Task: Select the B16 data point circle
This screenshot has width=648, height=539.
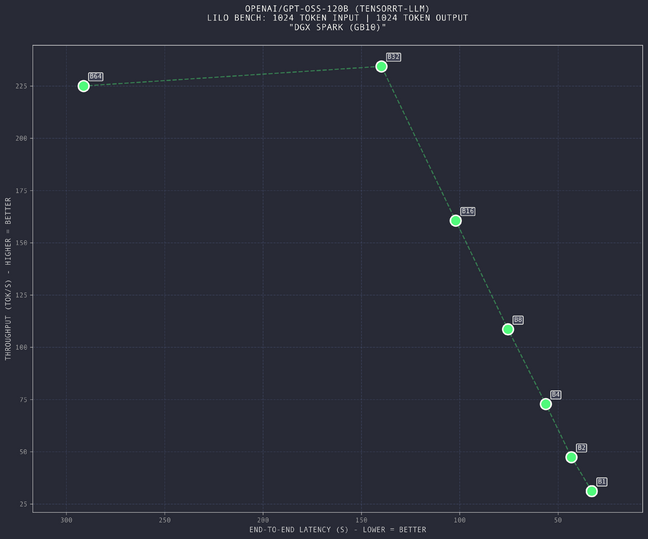Action: (456, 221)
